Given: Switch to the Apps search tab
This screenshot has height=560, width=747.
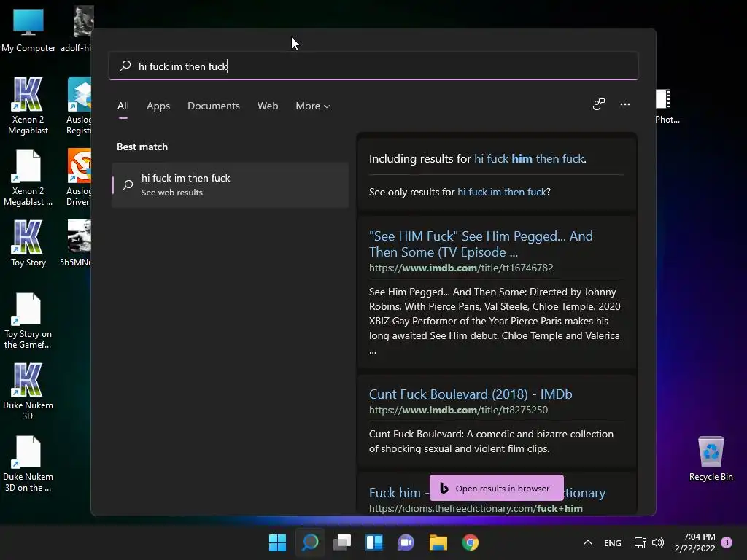Looking at the screenshot, I should (158, 106).
